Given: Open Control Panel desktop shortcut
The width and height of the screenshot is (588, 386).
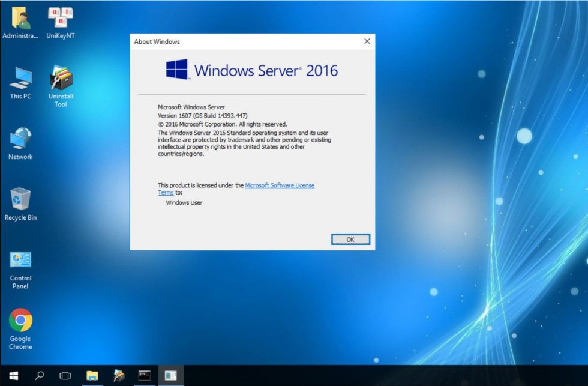Looking at the screenshot, I should click(x=20, y=270).
